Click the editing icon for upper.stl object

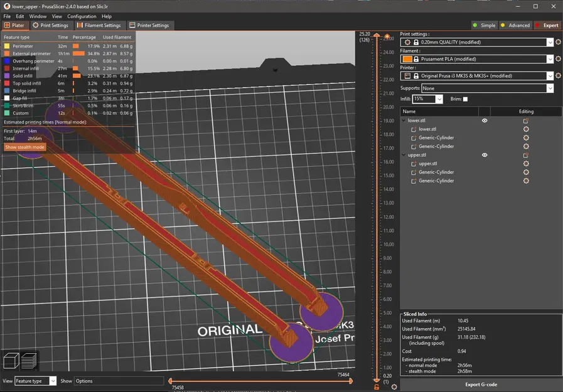tap(526, 155)
